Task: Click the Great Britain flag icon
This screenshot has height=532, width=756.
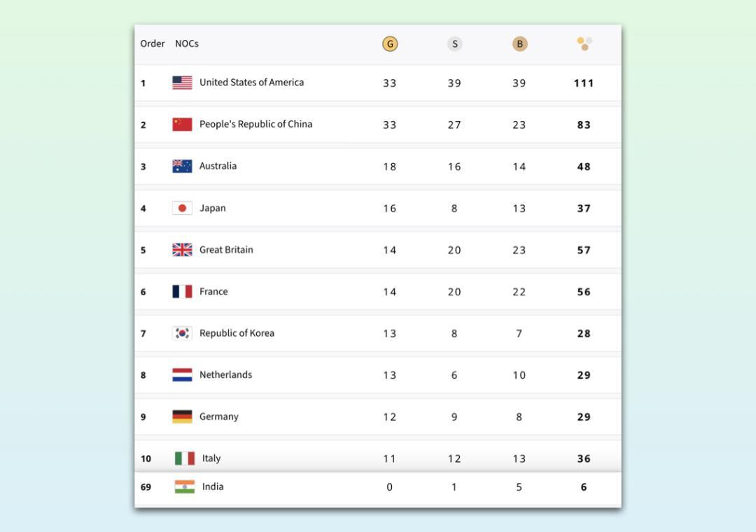Action: click(182, 250)
